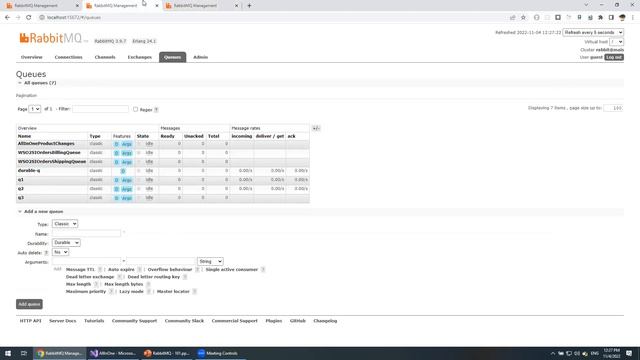Open Task View on the taskbar
The width and height of the screenshot is (640, 360).
click(x=24, y=353)
